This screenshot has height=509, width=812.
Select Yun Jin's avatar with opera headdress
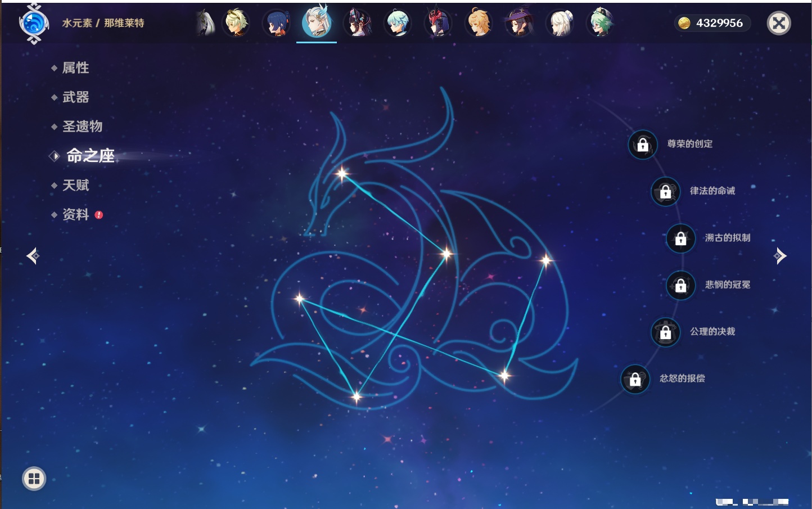(358, 23)
